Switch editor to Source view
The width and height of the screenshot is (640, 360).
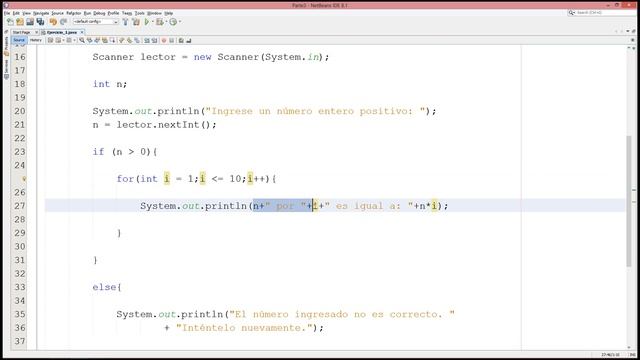19,40
